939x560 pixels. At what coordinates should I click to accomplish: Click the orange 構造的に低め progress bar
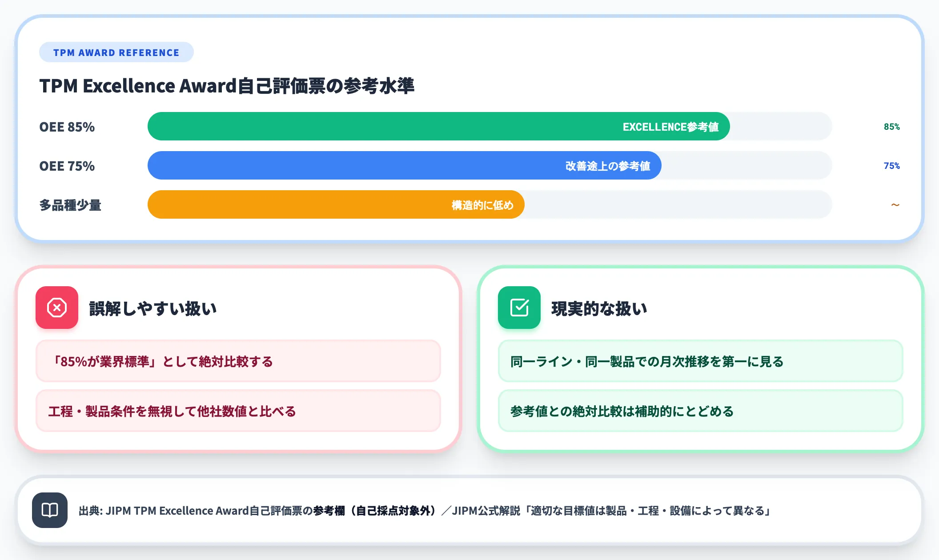point(336,205)
